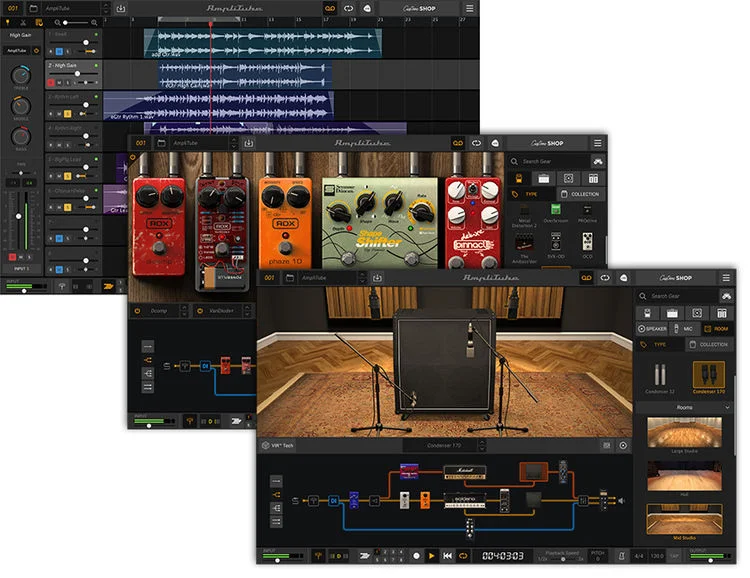Click the metronome icon in front window
This screenshot has width=750, height=578.
[621, 556]
